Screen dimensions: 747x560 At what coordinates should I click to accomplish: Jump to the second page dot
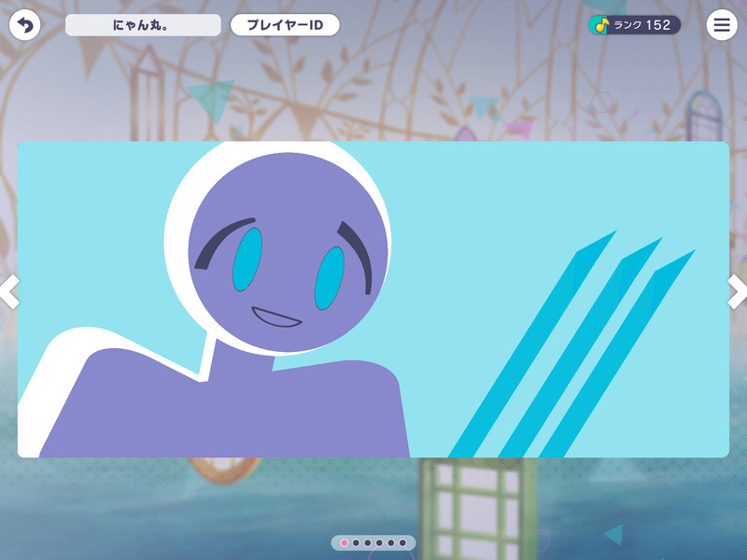coord(356,543)
